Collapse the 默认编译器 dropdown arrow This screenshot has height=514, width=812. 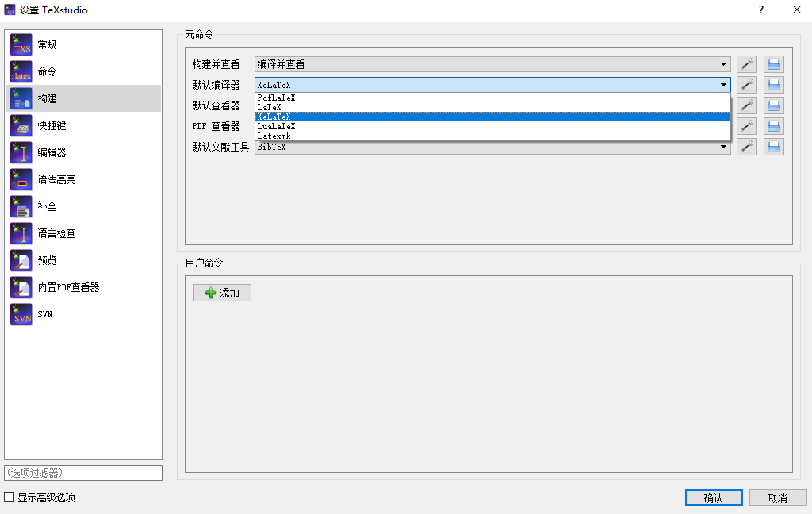pos(723,85)
